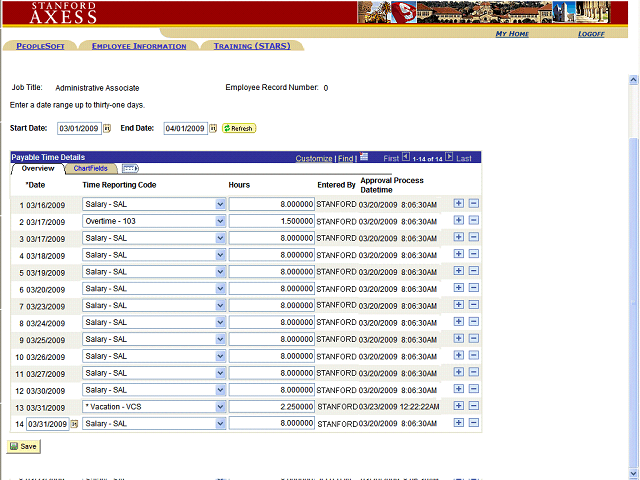Click the Customize link

[314, 158]
